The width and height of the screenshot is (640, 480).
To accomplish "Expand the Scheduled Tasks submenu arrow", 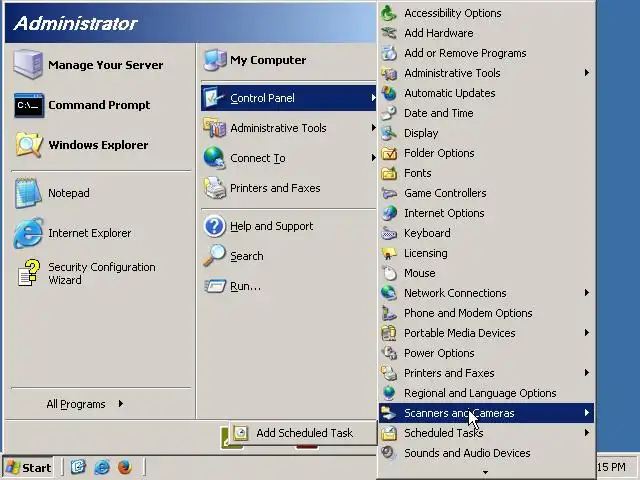I will (x=587, y=433).
